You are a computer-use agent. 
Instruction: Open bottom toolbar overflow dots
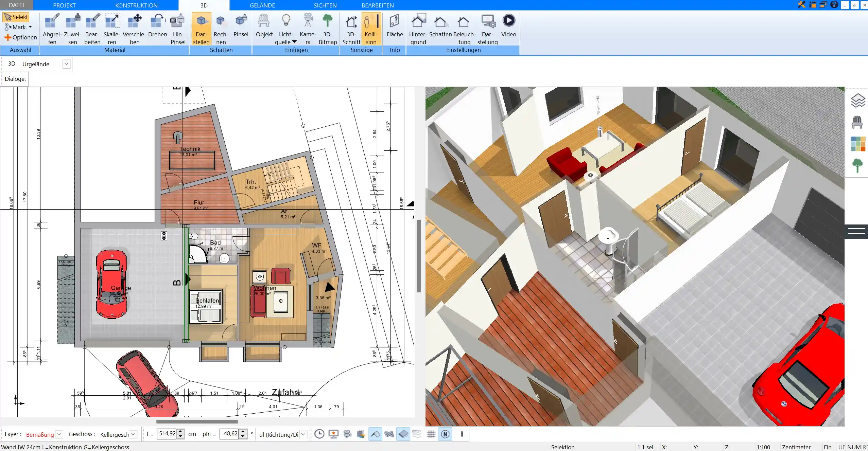pyautogui.click(x=462, y=434)
